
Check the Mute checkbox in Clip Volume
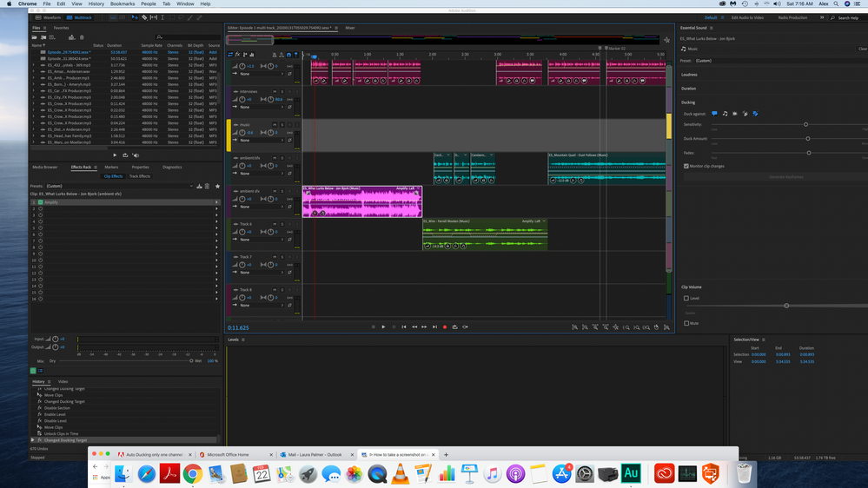point(686,323)
